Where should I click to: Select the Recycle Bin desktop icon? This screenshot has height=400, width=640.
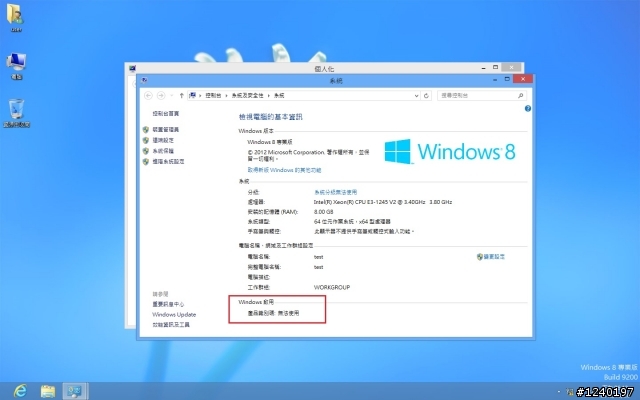(x=17, y=113)
